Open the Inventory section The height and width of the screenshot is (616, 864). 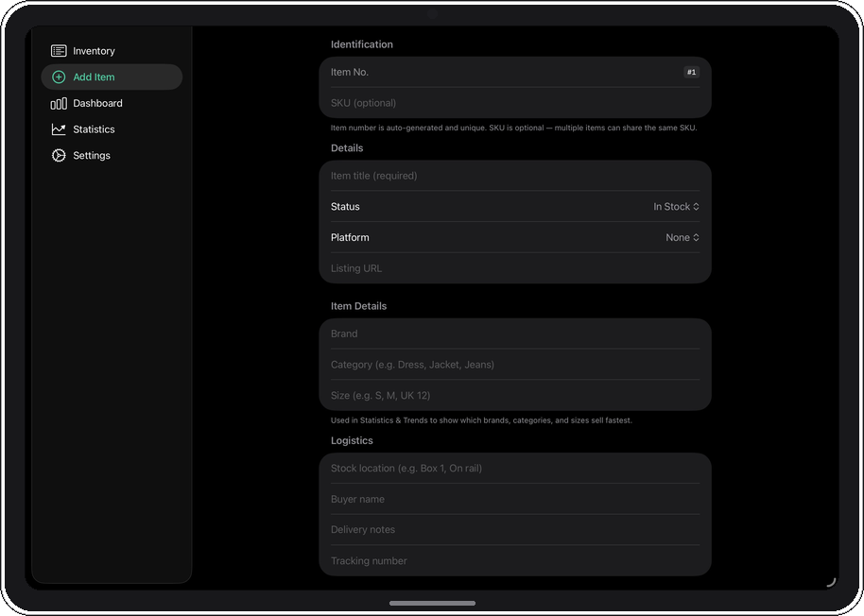112,51
